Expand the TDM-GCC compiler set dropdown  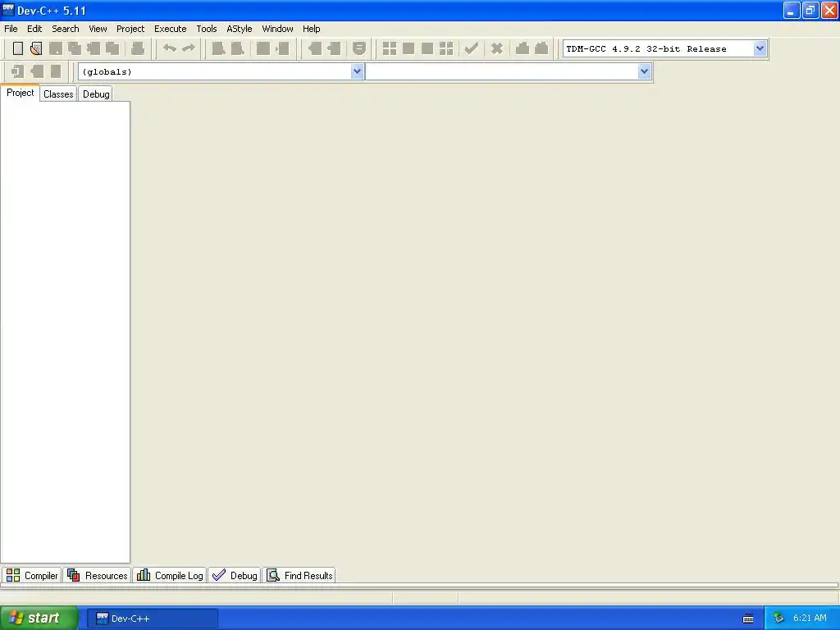click(760, 48)
